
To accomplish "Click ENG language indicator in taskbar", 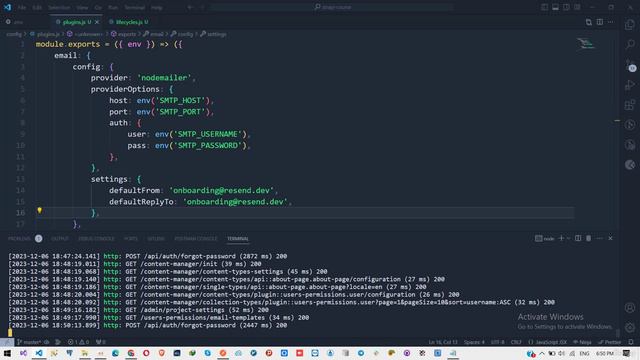I will (584, 353).
